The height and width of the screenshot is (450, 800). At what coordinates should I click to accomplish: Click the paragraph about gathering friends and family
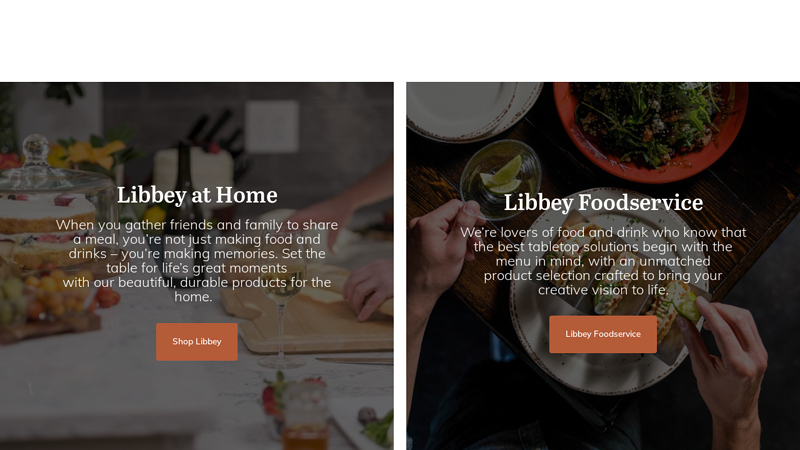(x=197, y=260)
